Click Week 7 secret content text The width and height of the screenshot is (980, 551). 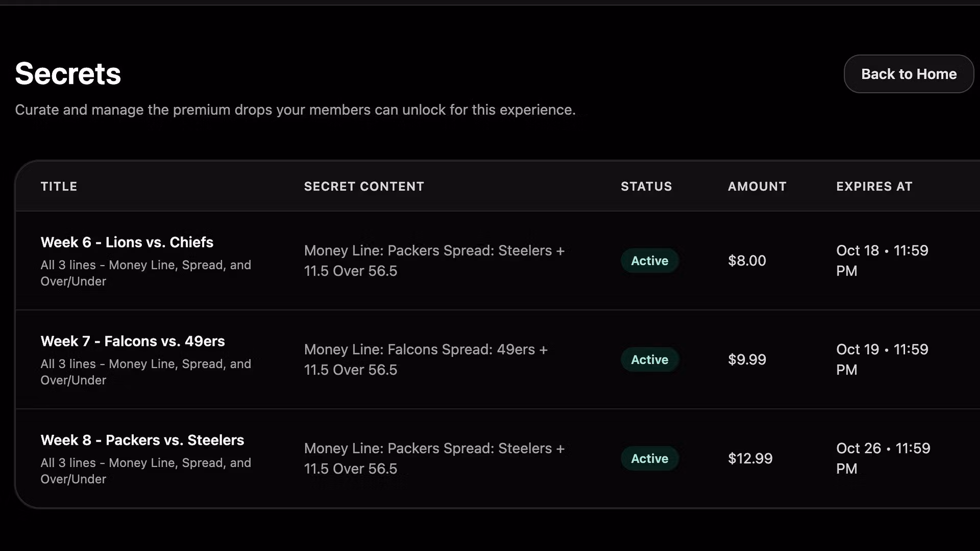425,360
